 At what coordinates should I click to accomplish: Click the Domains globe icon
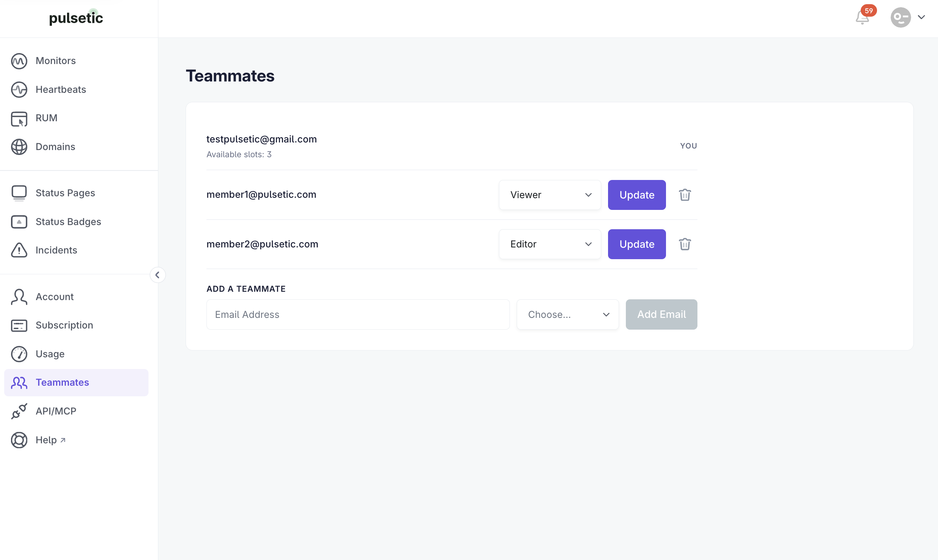19,147
